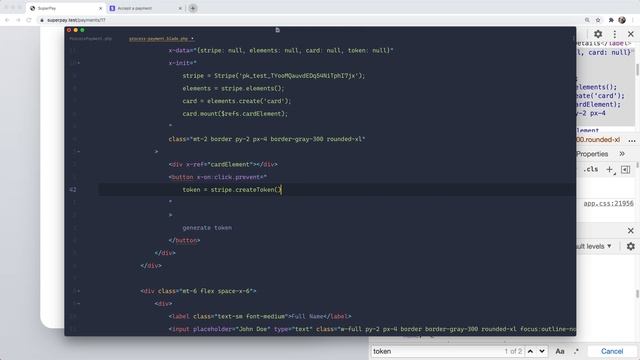This screenshot has height=360, width=640.
Task: Open the Chrome three-dot menu
Action: (634, 20)
